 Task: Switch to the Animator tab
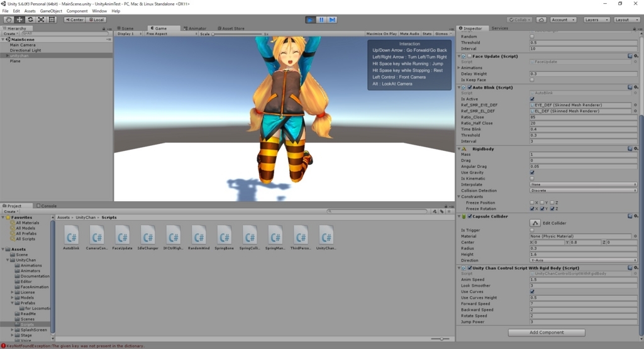(x=195, y=28)
